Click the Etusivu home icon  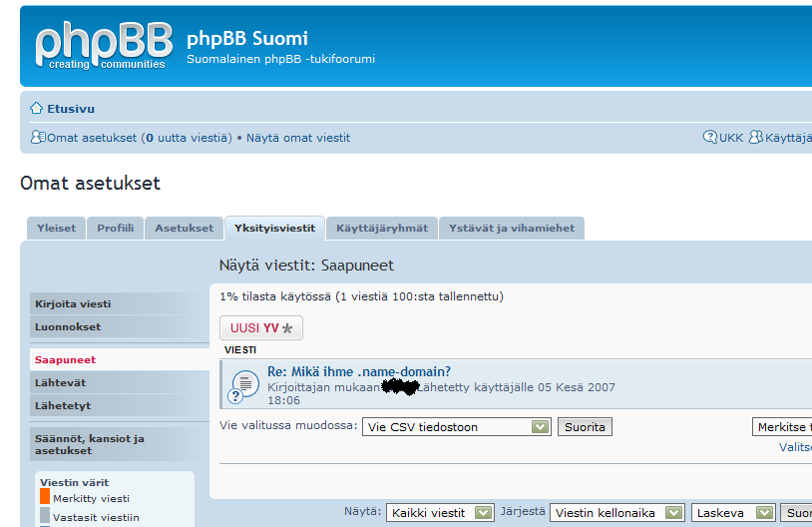pyautogui.click(x=37, y=109)
